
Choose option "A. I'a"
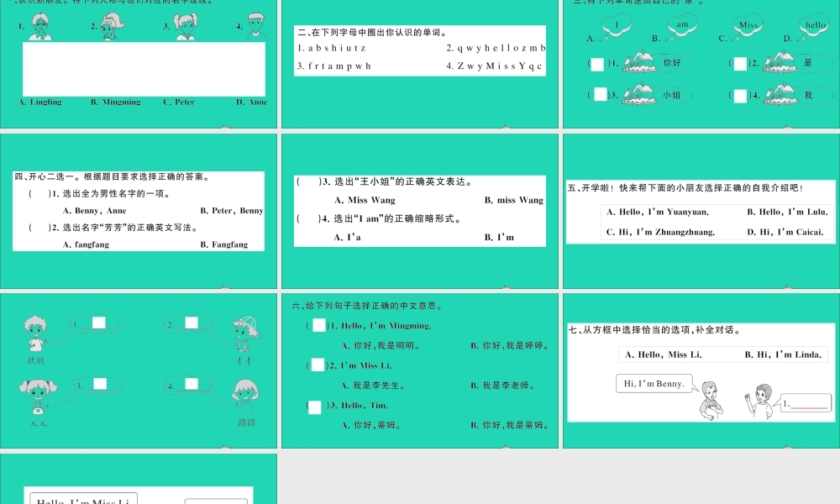pos(347,237)
